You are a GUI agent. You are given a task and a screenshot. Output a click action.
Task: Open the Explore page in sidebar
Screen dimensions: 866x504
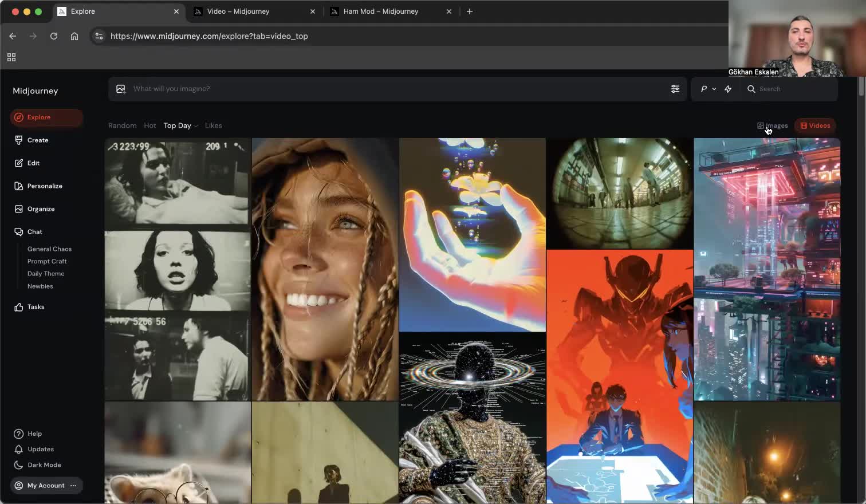click(46, 117)
